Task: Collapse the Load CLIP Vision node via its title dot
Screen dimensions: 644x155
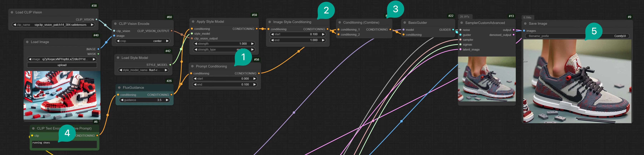Action: point(12,12)
